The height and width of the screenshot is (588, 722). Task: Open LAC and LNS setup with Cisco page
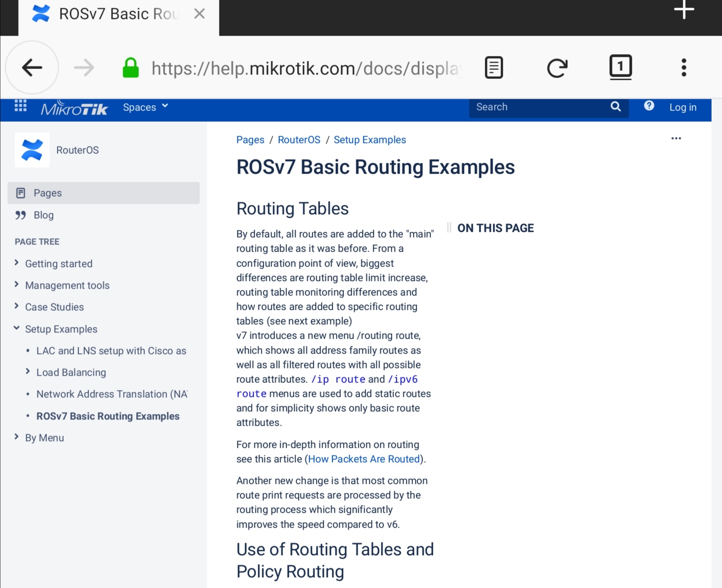[111, 351]
